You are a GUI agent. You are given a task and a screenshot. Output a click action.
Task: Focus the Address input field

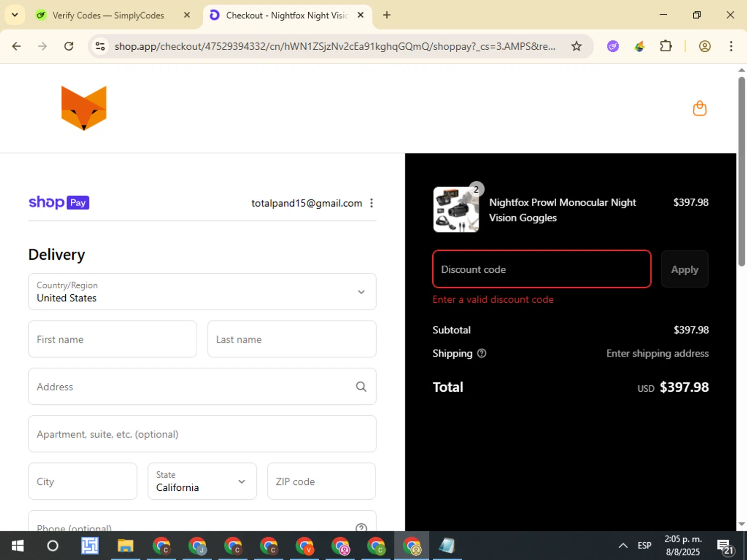(202, 386)
